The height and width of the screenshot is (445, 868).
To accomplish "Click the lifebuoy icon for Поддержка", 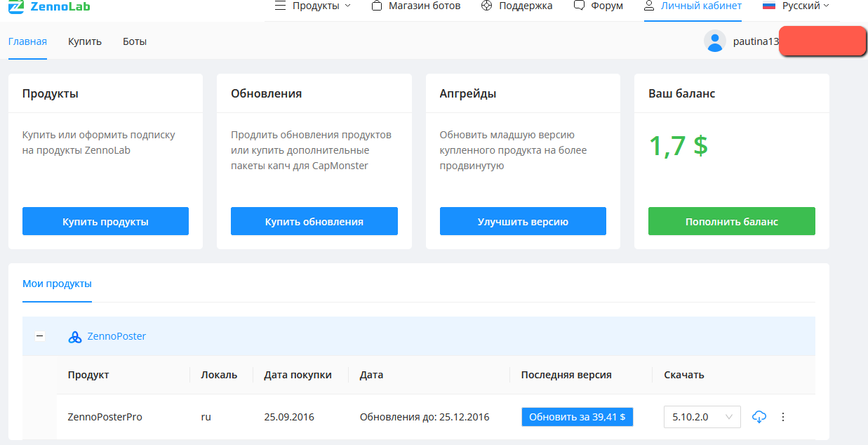I will point(487,6).
